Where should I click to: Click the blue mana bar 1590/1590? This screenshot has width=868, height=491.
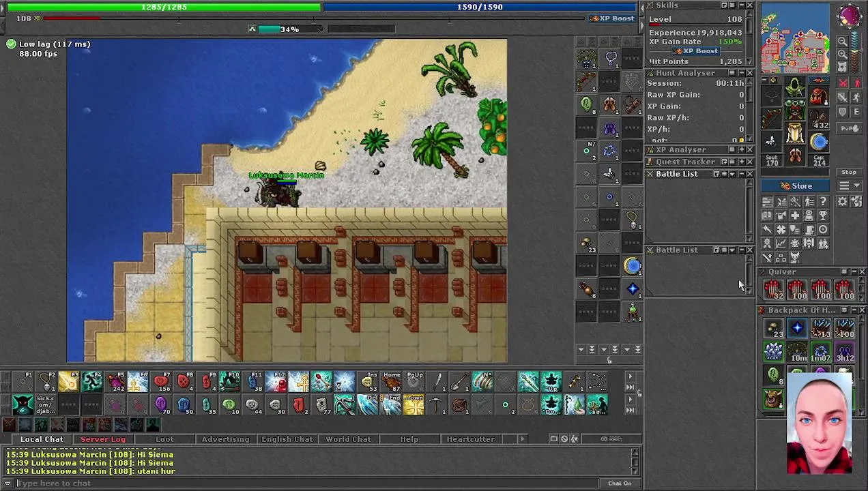[480, 7]
